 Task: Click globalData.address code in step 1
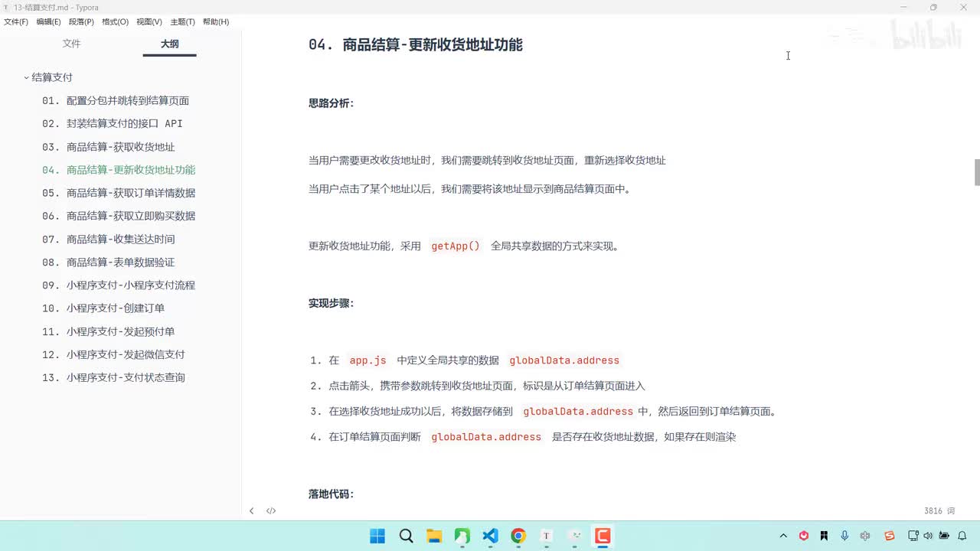[564, 360]
